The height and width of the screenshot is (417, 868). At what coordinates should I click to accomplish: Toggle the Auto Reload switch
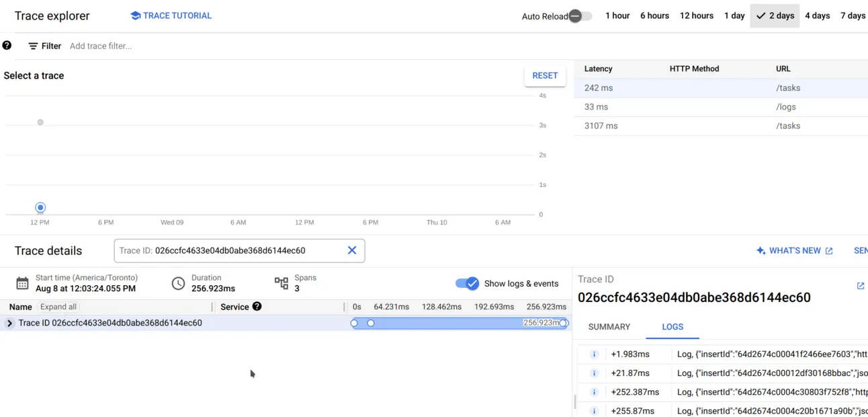580,16
